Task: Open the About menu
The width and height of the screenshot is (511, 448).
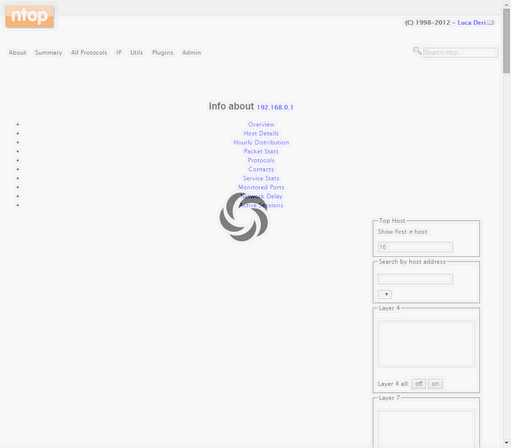Action: click(17, 53)
